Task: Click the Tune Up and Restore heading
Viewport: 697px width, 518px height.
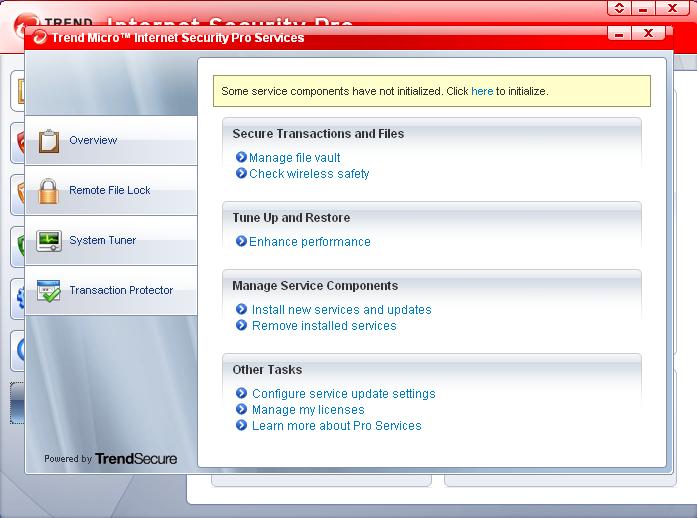Action: pos(291,217)
